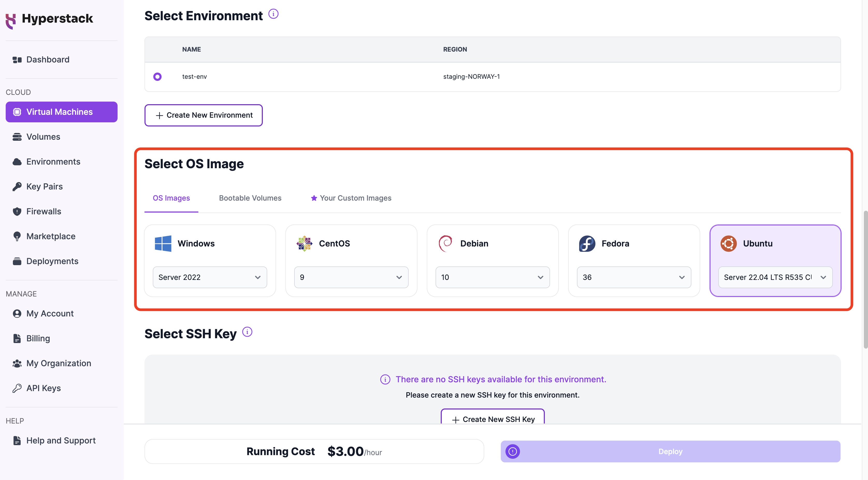
Task: Click the info icon beside no SSH keys message
Action: (385, 379)
